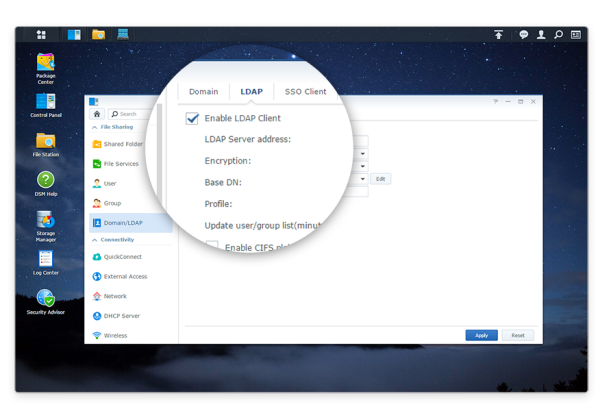
Task: Open the DSM Help icon
Action: click(x=46, y=181)
